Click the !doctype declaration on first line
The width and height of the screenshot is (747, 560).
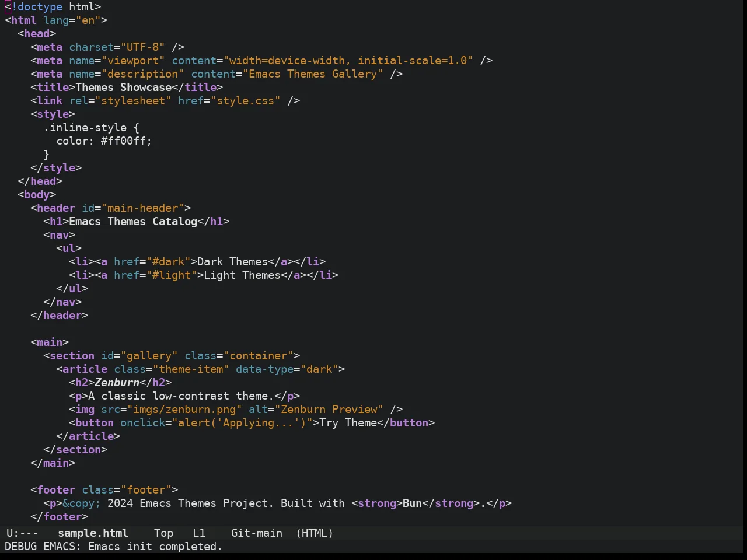point(36,6)
